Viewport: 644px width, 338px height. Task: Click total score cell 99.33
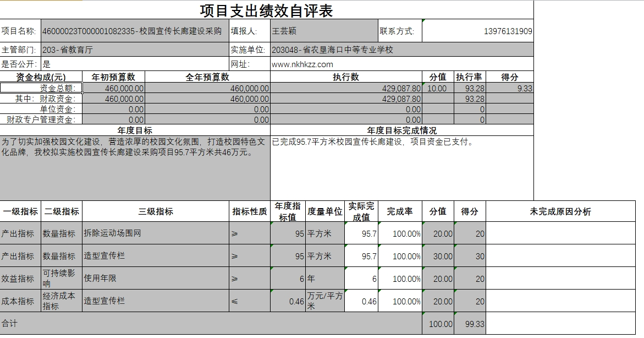[470, 323]
